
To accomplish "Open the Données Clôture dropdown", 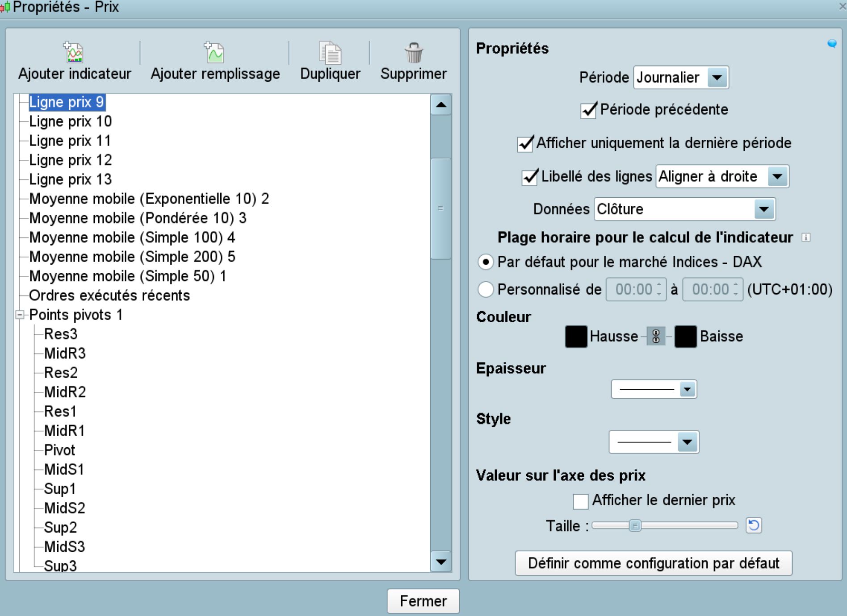I will [x=685, y=209].
